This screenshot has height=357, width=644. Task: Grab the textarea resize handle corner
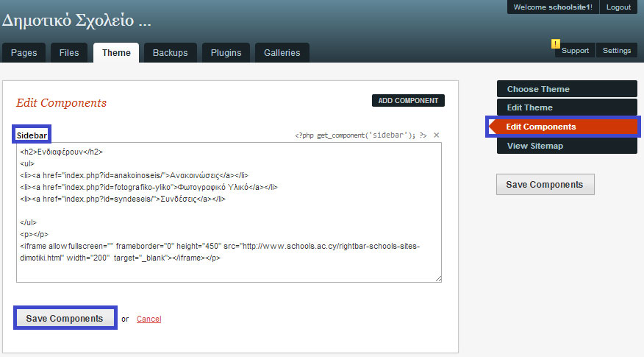point(438,278)
